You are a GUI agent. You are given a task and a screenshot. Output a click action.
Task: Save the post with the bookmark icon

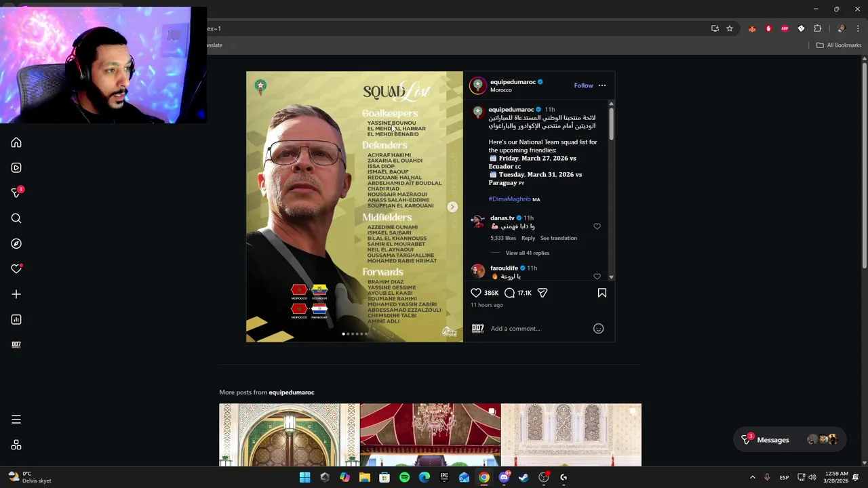(602, 293)
